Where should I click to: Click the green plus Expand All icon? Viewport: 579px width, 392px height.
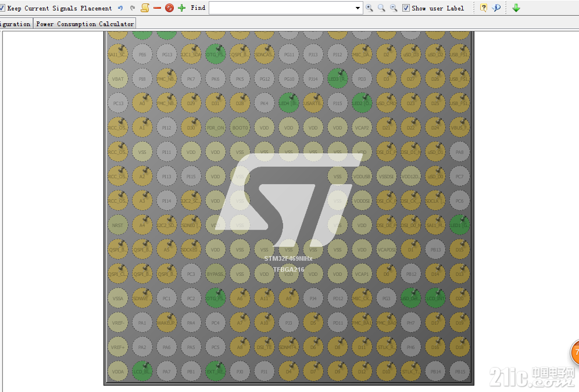pyautogui.click(x=182, y=8)
